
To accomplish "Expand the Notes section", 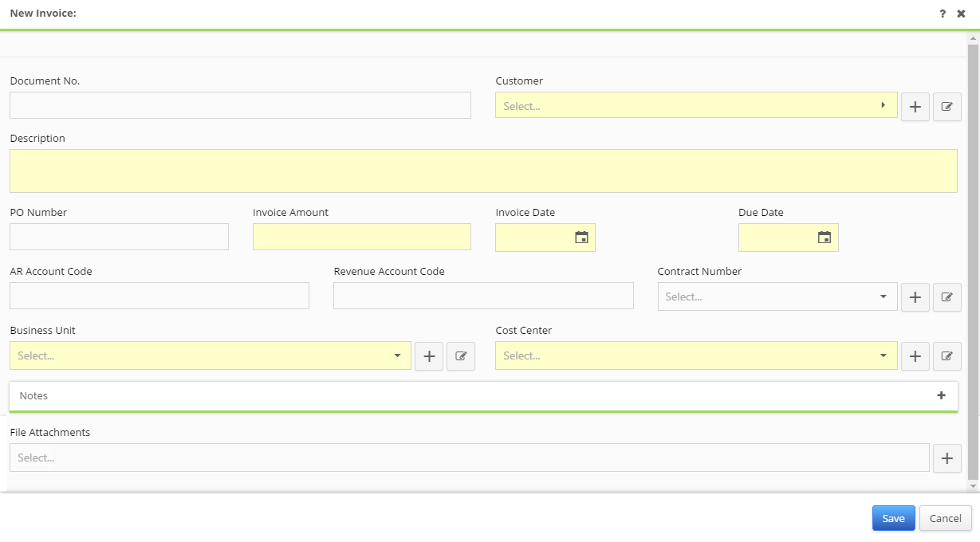I will coord(942,395).
